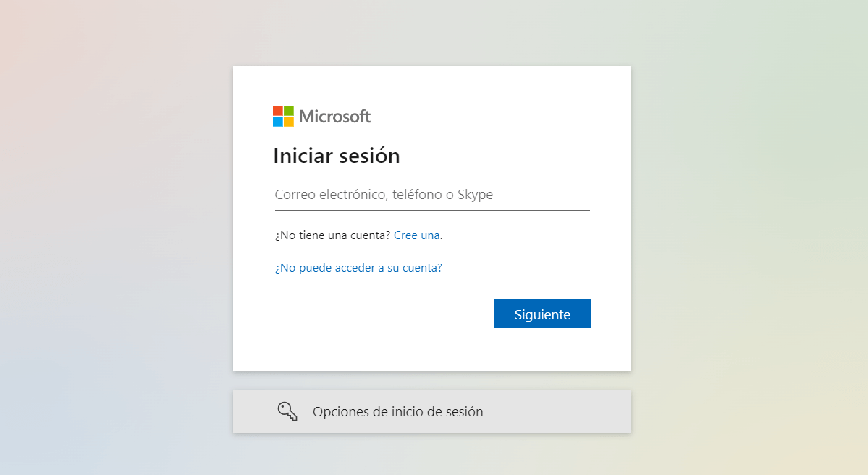Viewport: 868px width, 475px height.
Task: Open "¿No puede acceder a su cuenta?" link
Action: 358,268
